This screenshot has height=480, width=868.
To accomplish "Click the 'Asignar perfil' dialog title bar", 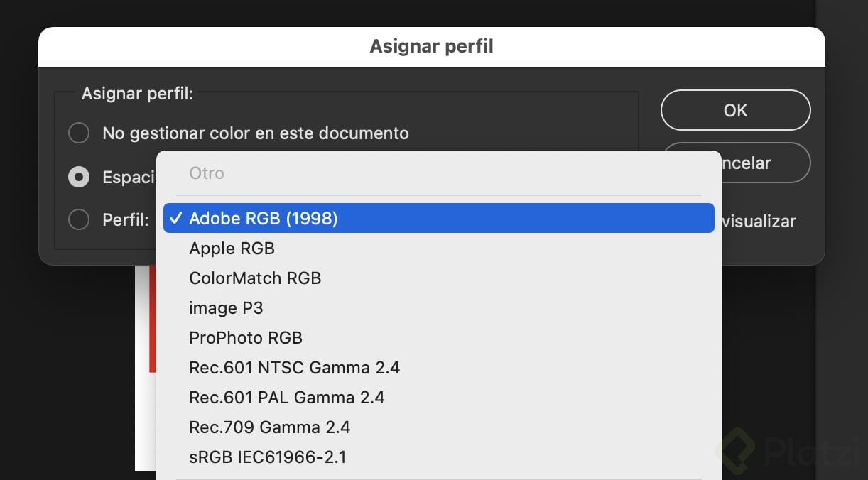I will (x=431, y=47).
